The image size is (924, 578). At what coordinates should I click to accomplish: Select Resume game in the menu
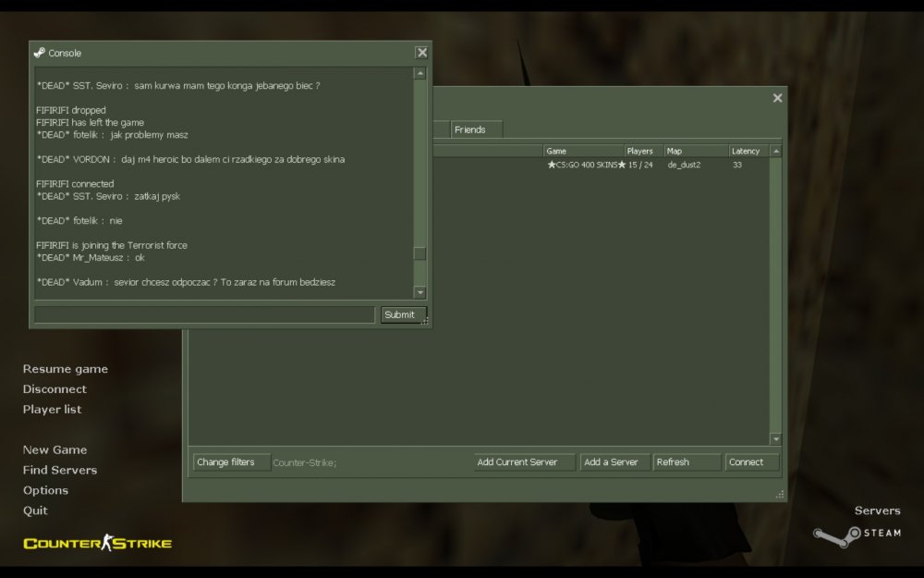tap(65, 369)
